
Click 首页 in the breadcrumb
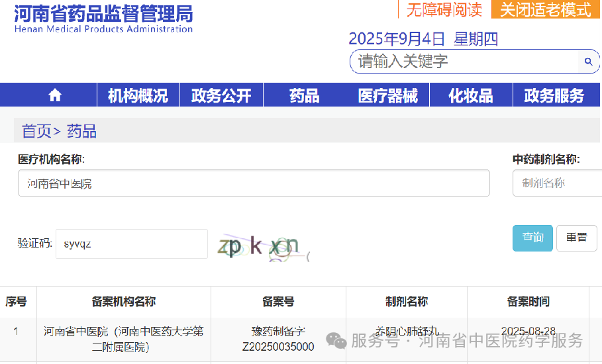(36, 131)
